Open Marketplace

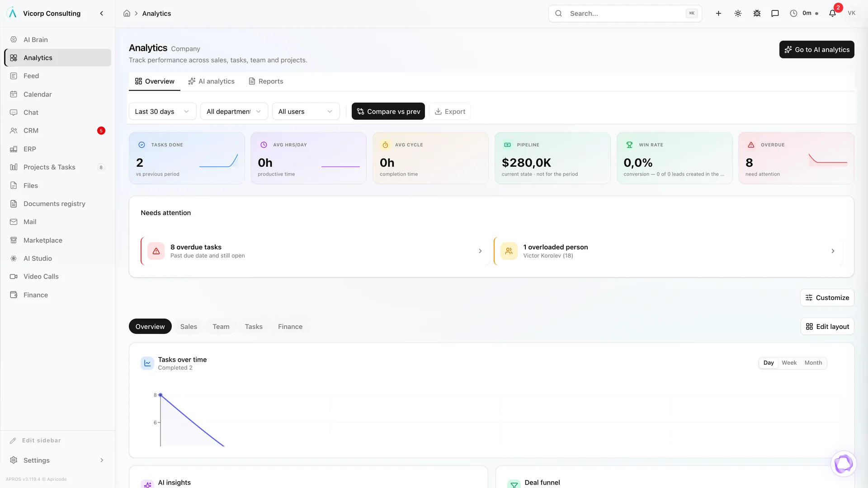[x=57, y=240]
